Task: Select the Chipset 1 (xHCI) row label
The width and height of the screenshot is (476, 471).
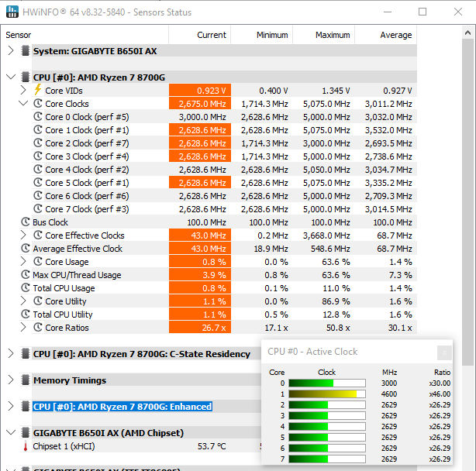Action: coord(64,446)
